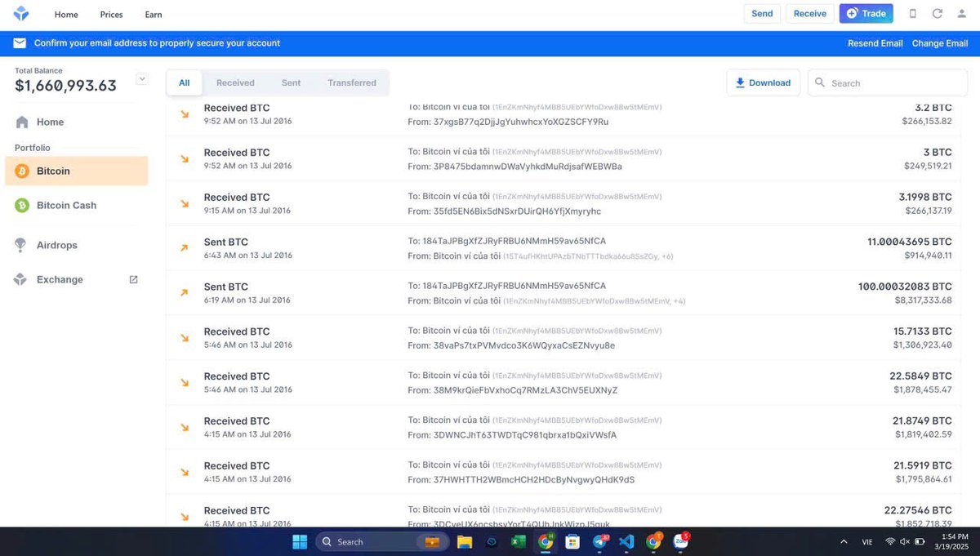This screenshot has height=556, width=980.
Task: Click the Resend Email link
Action: coord(875,43)
